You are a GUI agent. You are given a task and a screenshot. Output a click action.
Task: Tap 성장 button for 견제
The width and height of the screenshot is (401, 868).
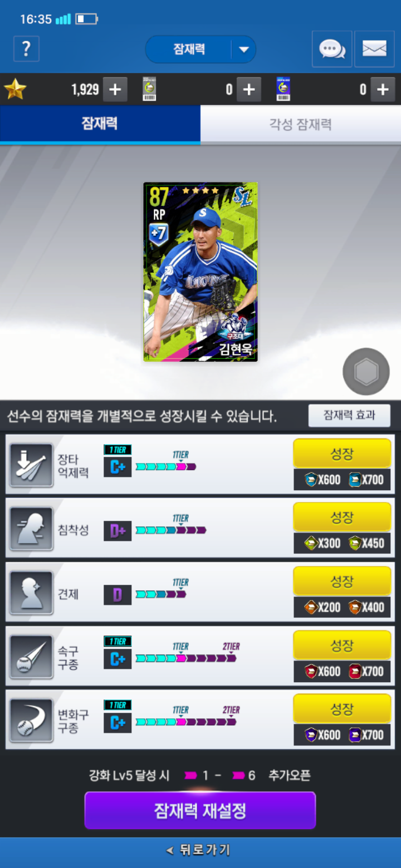[342, 581]
